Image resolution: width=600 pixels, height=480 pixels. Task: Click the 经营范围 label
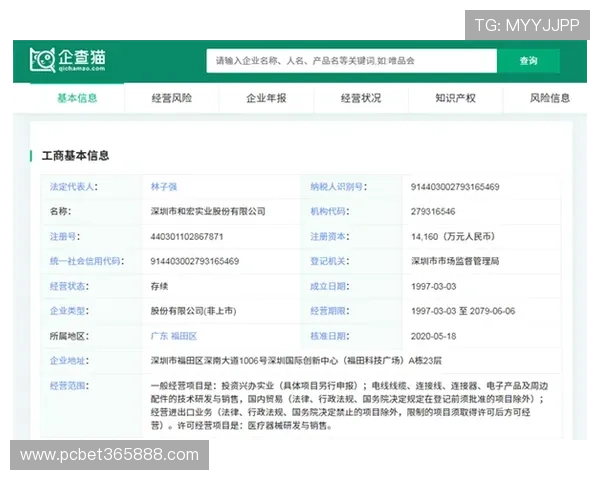point(69,385)
